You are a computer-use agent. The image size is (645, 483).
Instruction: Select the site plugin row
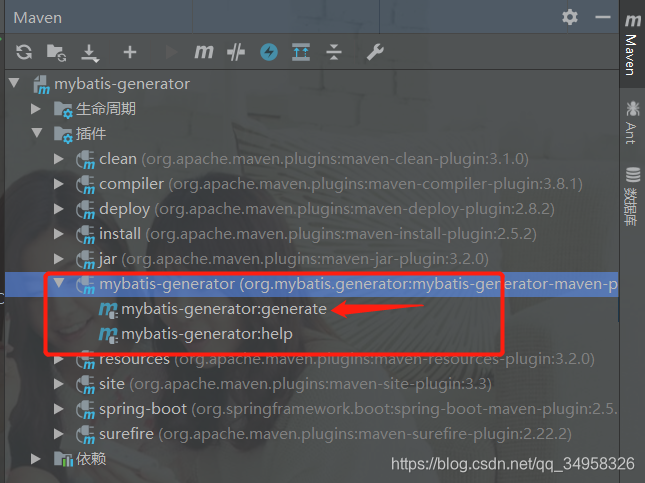point(311,384)
